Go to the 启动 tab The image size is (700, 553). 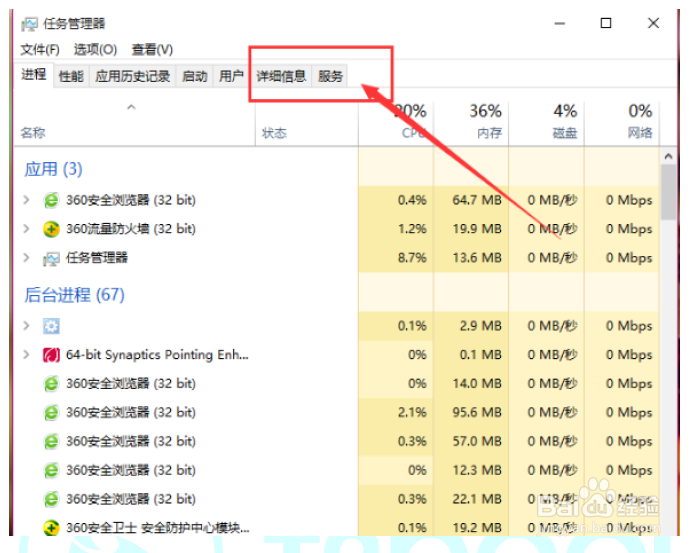tap(195, 76)
